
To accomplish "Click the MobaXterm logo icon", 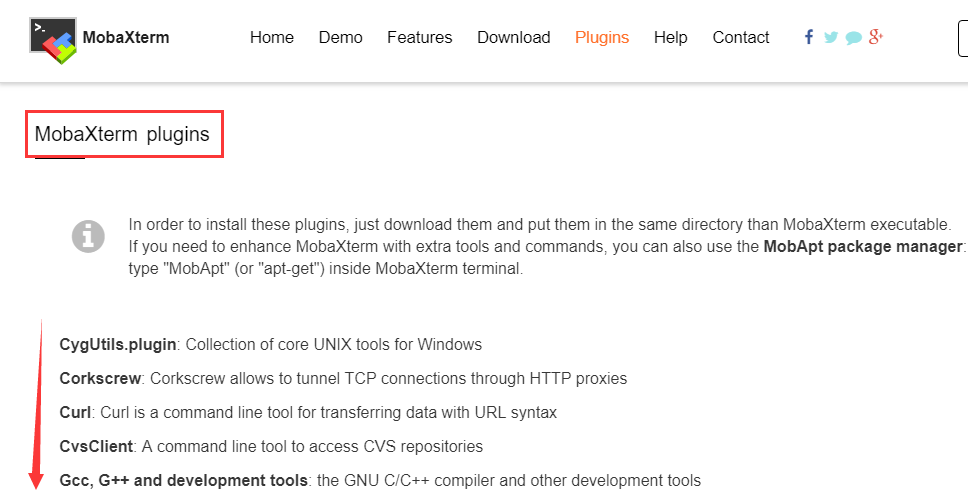I will pos(53,40).
